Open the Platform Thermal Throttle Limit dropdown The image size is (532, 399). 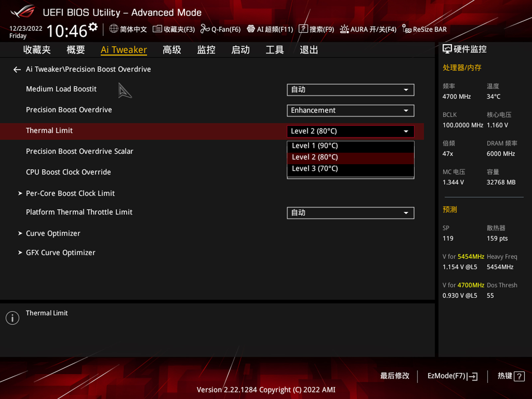[x=350, y=213]
